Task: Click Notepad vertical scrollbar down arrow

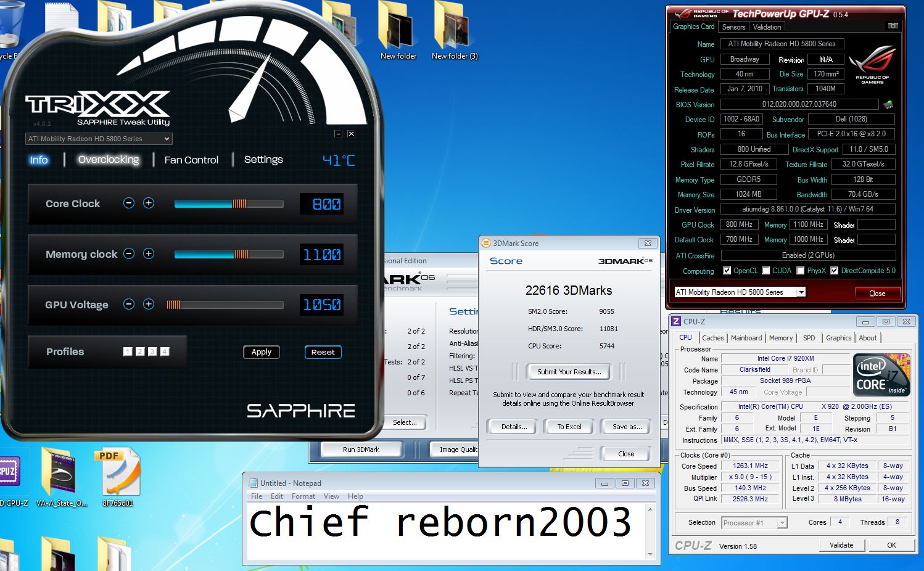Action: point(650,554)
